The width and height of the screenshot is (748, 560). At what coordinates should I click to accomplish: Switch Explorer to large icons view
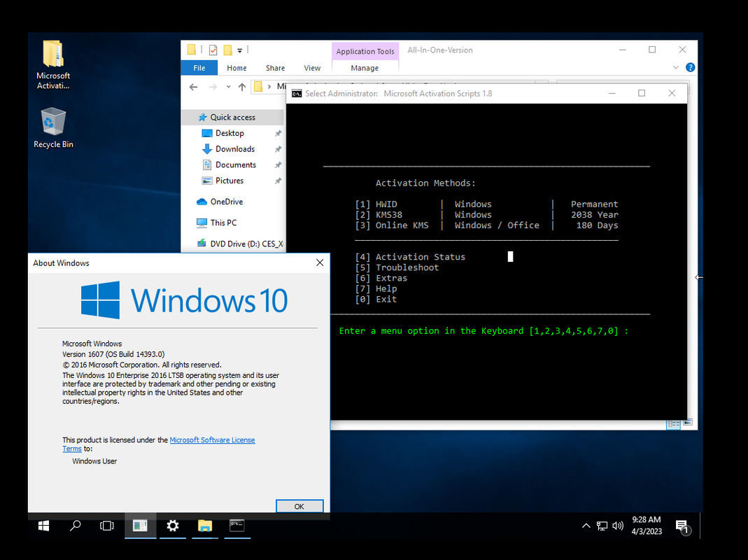point(687,423)
